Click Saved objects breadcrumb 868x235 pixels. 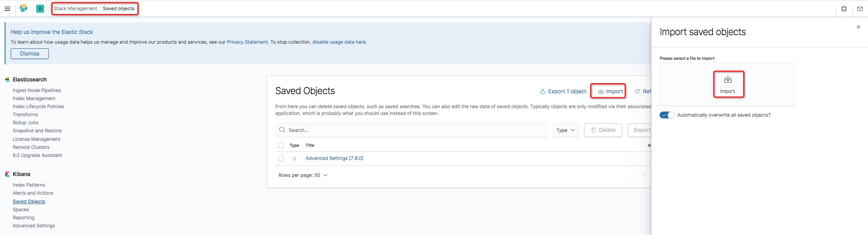118,8
